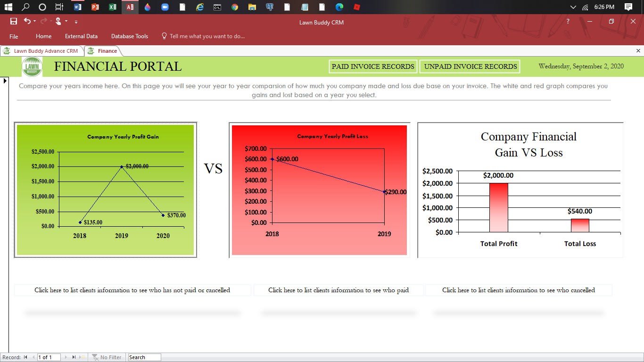
Task: Open the Home ribbon tab
Action: [x=44, y=36]
